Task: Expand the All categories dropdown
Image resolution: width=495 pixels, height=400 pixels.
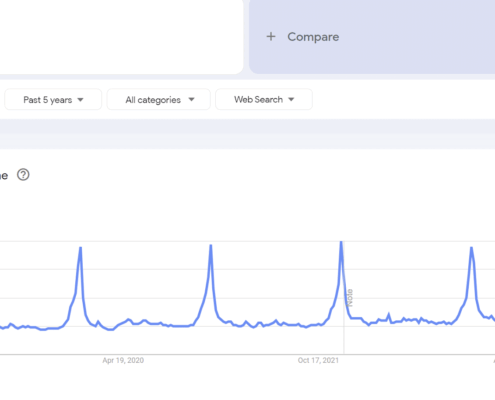Action: 159,99
